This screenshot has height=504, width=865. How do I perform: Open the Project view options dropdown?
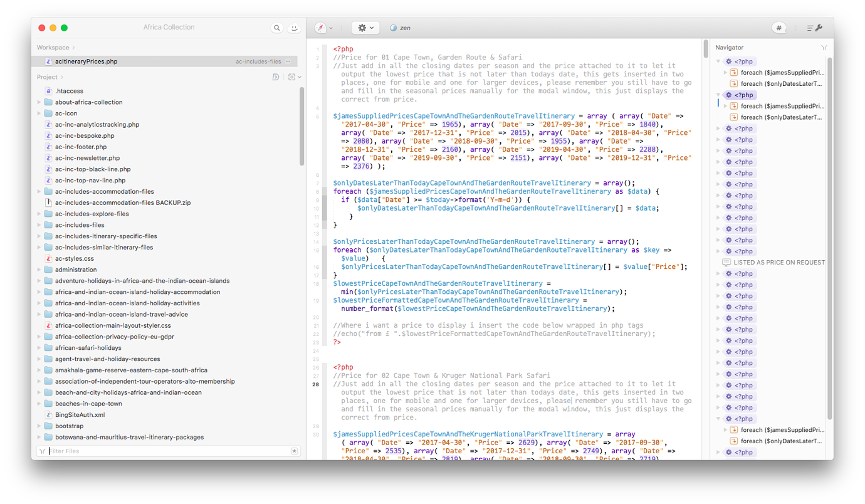tap(295, 77)
